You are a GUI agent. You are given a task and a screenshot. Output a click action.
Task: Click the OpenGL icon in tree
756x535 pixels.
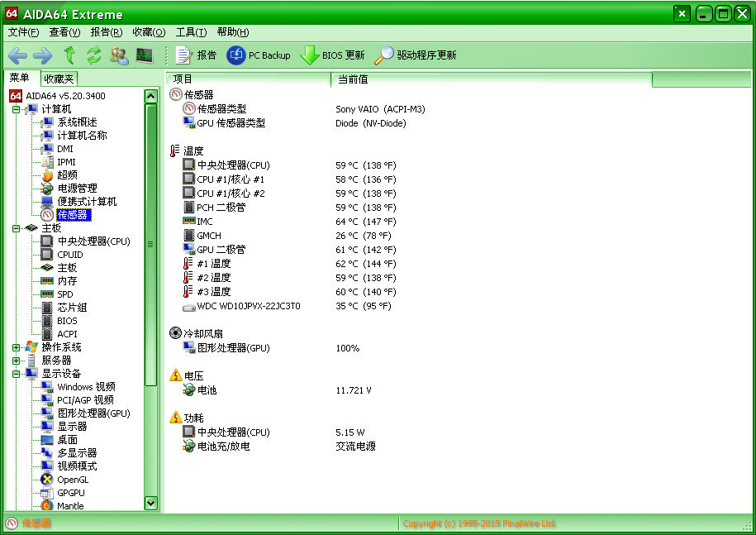47,480
